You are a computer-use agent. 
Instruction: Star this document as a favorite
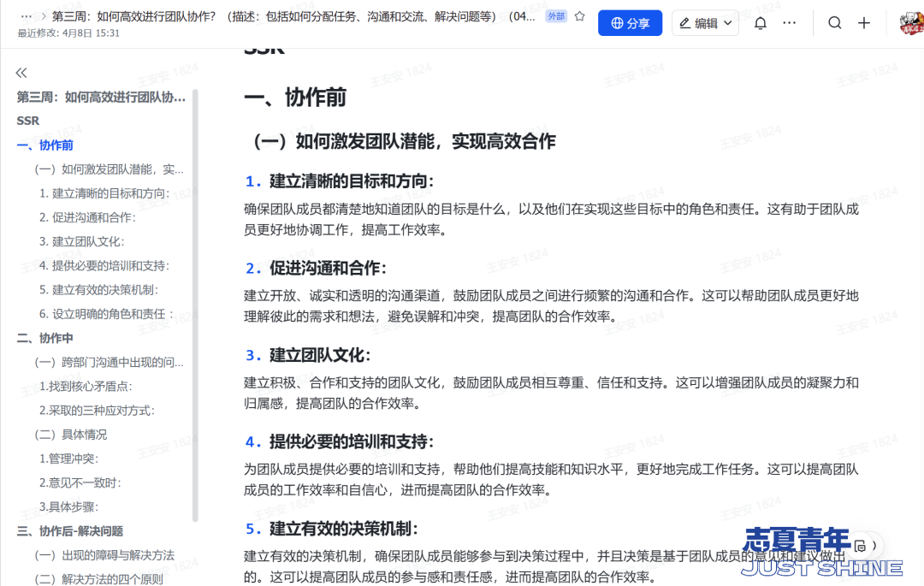point(579,16)
